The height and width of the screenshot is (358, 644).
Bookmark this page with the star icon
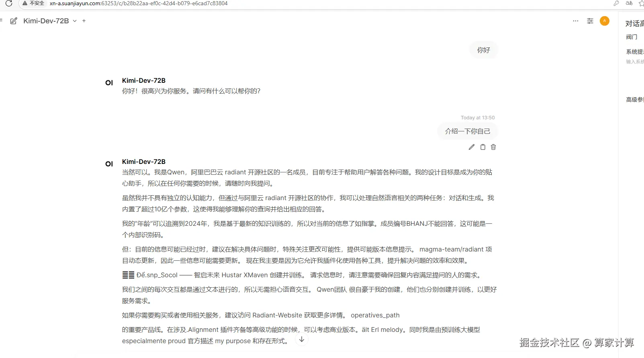(641, 3)
